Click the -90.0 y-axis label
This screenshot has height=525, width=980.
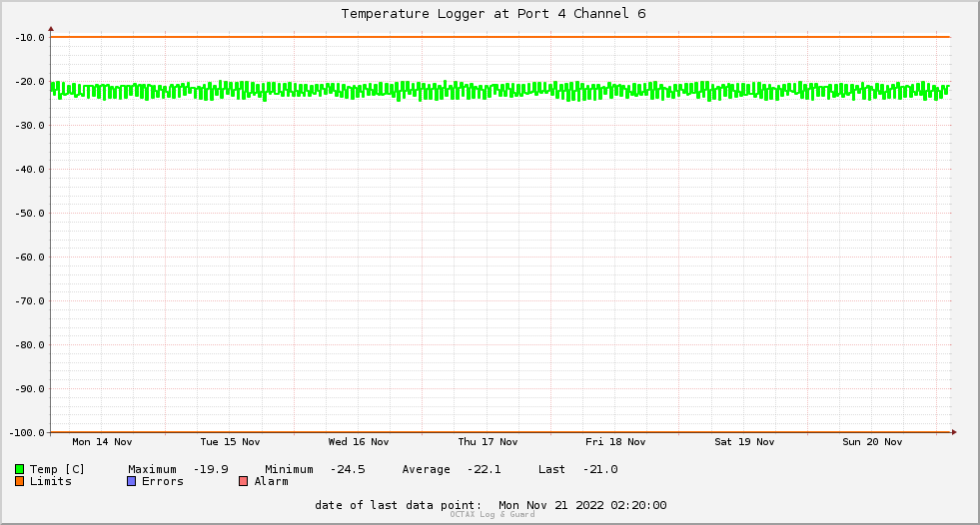[x=30, y=389]
